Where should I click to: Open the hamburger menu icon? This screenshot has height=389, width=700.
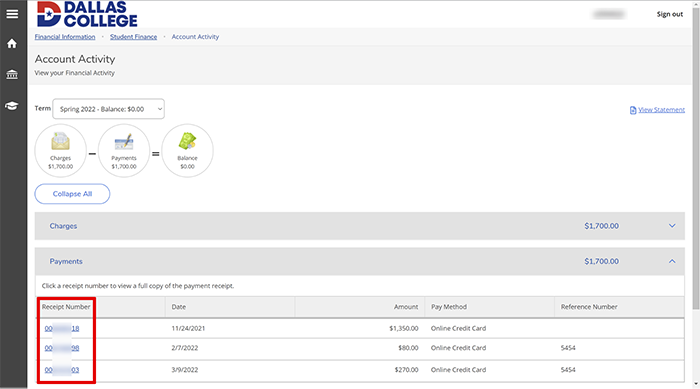(12, 14)
